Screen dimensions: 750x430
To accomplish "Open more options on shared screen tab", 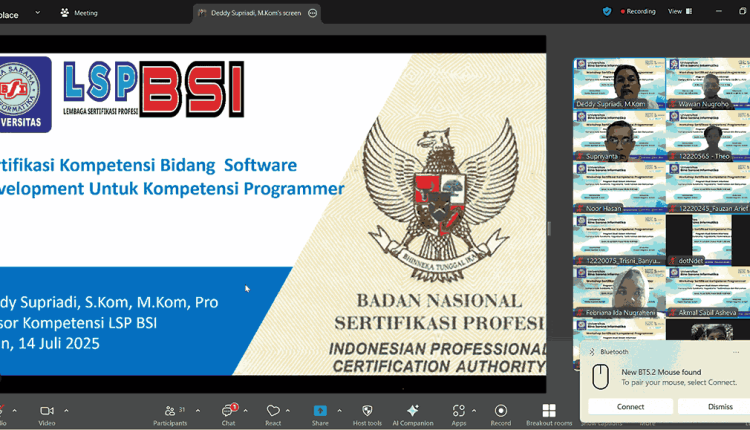I will (312, 13).
